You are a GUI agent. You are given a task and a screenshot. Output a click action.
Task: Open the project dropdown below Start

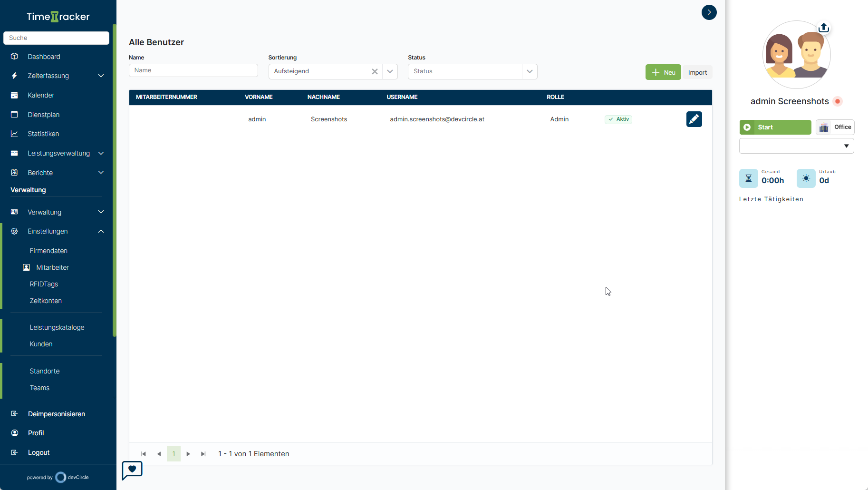(x=797, y=146)
